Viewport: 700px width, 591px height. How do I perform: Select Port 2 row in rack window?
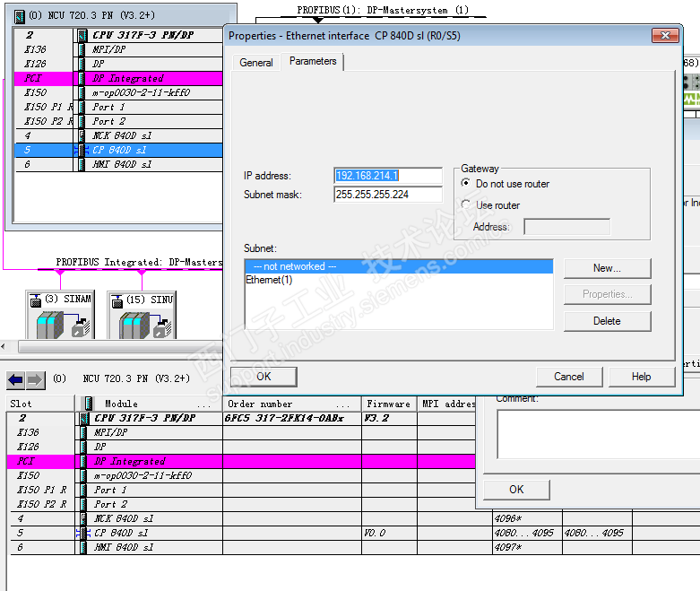click(x=118, y=121)
